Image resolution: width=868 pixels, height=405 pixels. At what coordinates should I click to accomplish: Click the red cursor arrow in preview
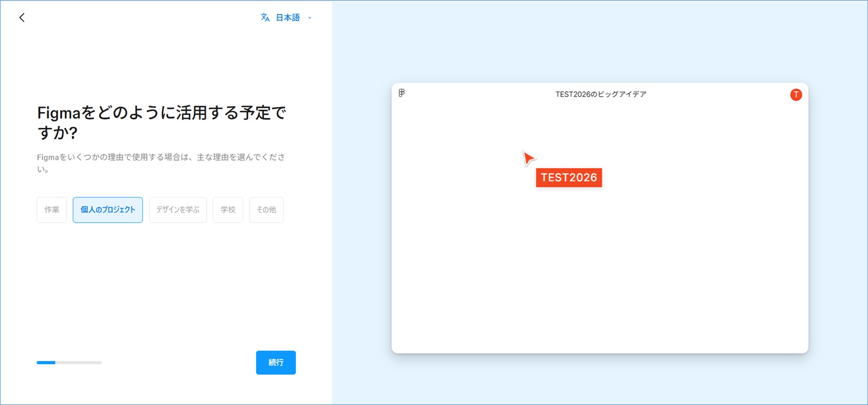pos(528,158)
